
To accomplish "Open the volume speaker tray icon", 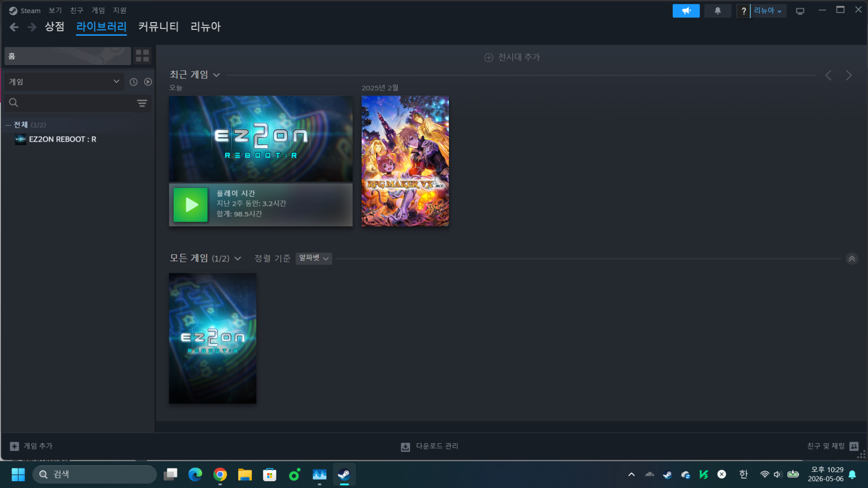I will (x=777, y=475).
